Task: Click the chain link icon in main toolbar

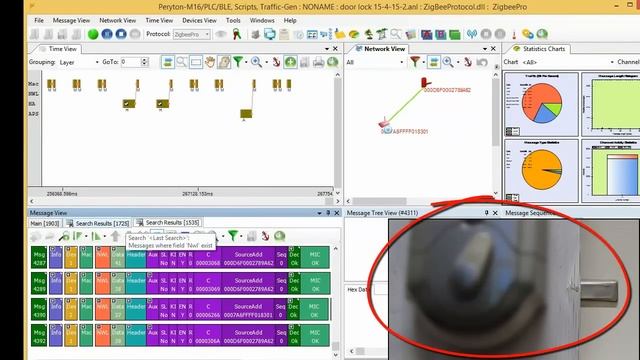Action: click(x=527, y=34)
